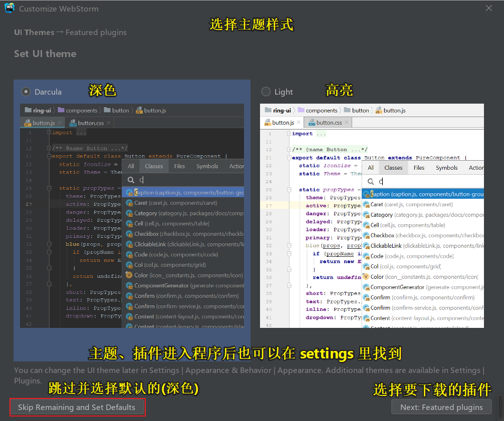The height and width of the screenshot is (421, 504).
Task: Click the WebStorm logo icon in title bar
Action: pyautogui.click(x=10, y=8)
